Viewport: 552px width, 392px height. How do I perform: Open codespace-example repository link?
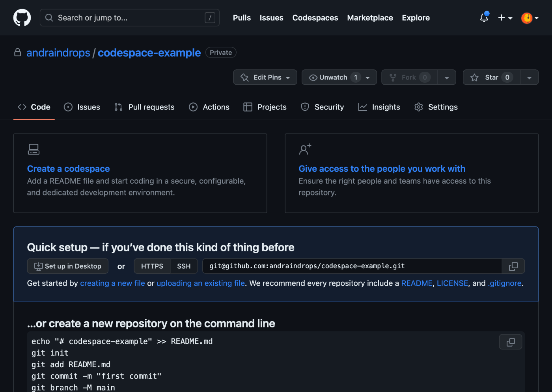point(149,53)
